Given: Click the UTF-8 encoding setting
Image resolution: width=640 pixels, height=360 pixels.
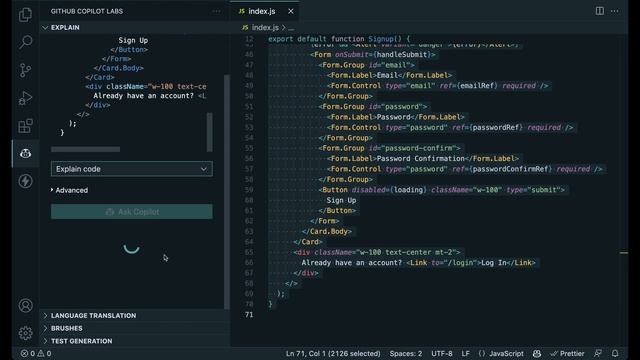Looking at the screenshot, I should point(442,353).
